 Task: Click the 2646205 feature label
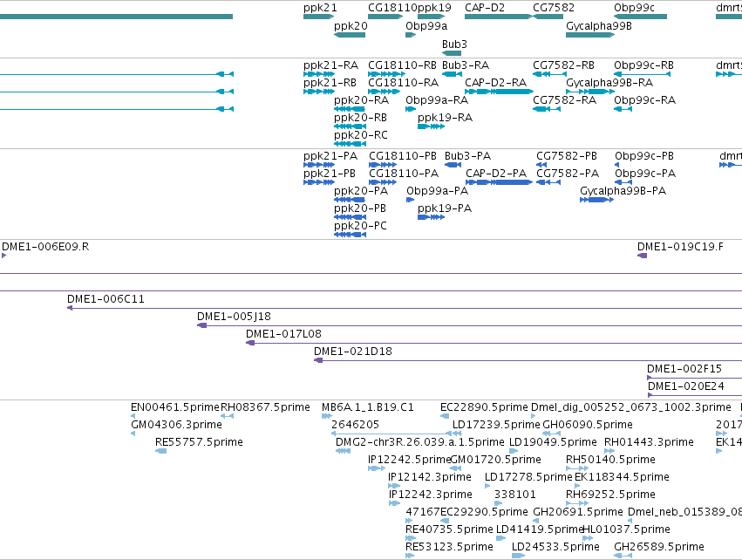point(355,425)
